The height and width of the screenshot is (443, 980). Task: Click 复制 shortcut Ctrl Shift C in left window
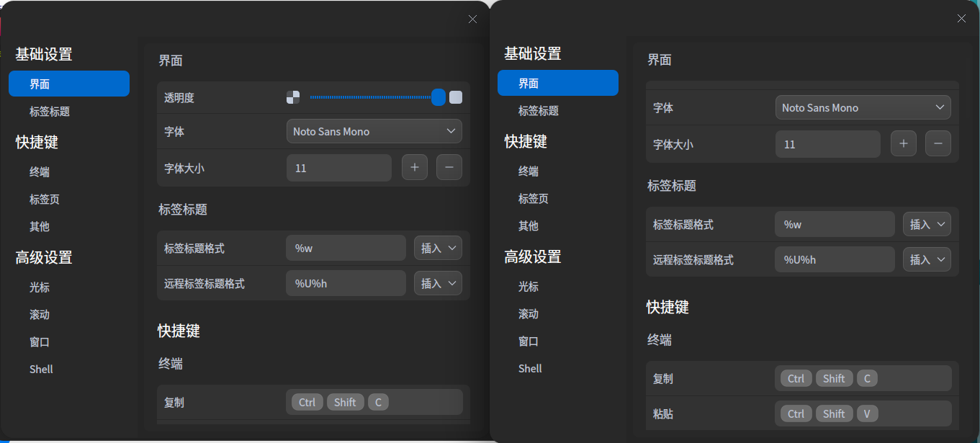374,403
